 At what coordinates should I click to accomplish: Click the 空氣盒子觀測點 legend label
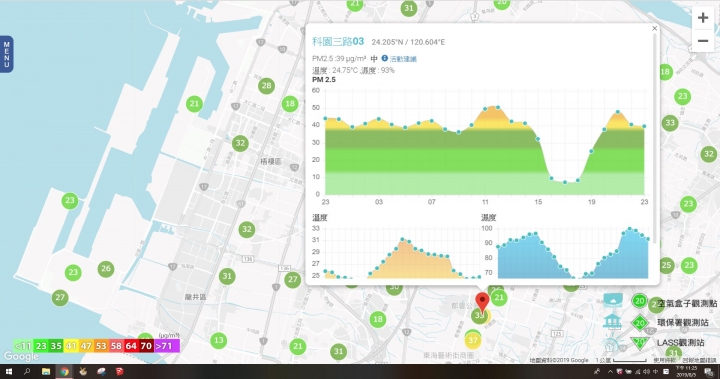(x=687, y=304)
